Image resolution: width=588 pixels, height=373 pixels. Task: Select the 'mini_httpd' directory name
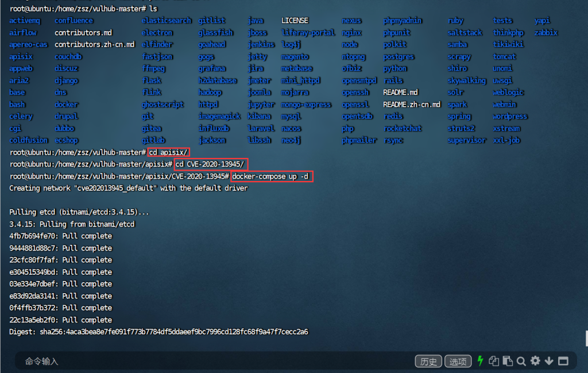300,80
